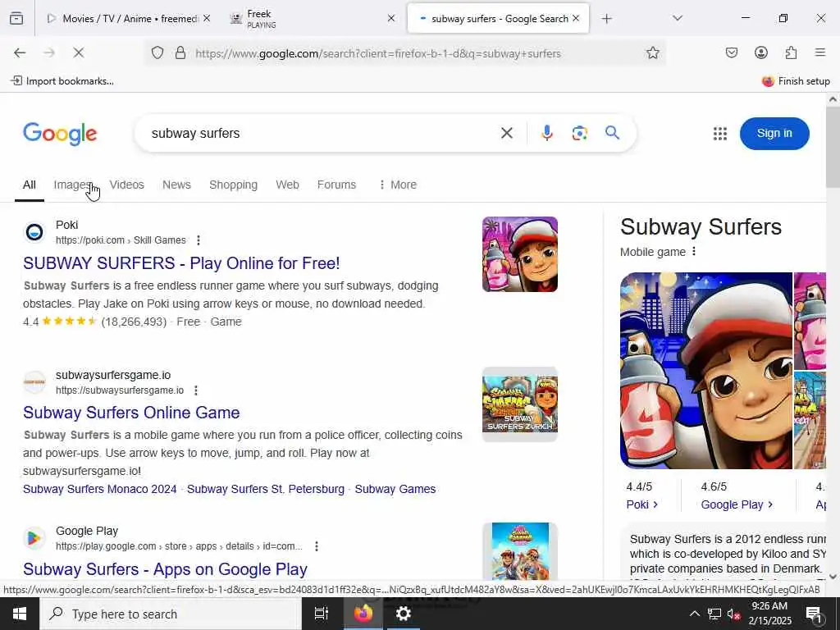Click the Sign in button

coord(774,134)
